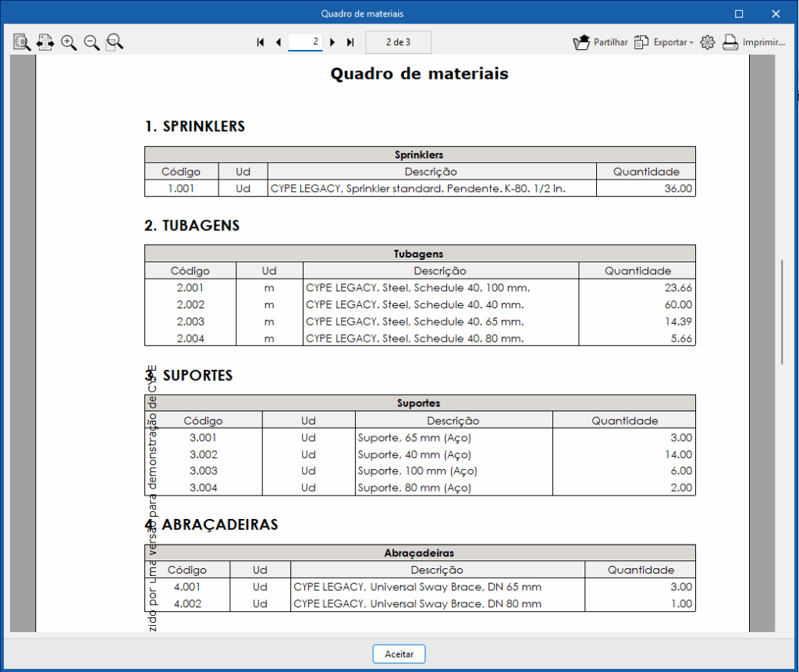
Task: Click the page number input field
Action: (x=305, y=42)
